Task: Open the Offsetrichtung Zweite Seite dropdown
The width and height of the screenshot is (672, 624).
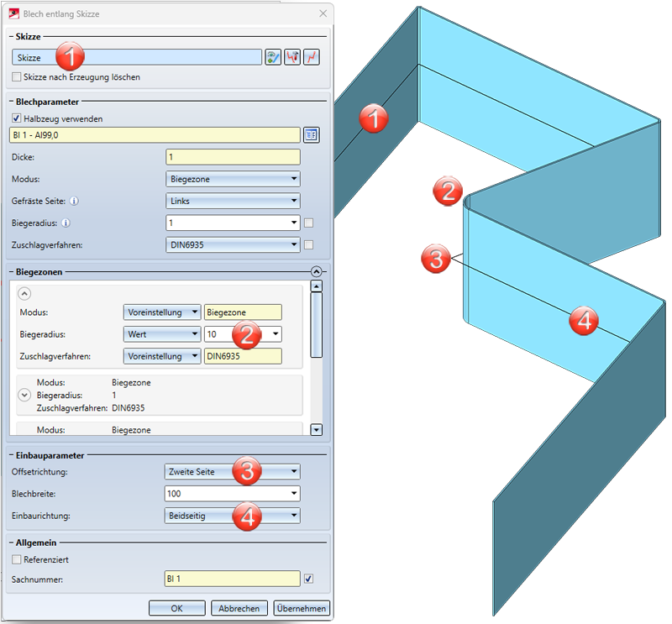Action: (233, 472)
